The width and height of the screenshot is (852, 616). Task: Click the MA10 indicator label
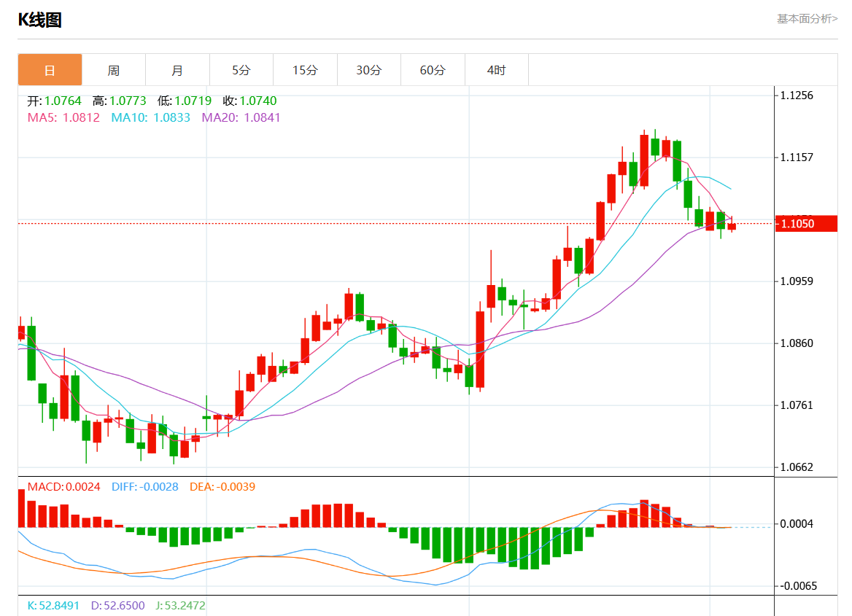(x=150, y=117)
